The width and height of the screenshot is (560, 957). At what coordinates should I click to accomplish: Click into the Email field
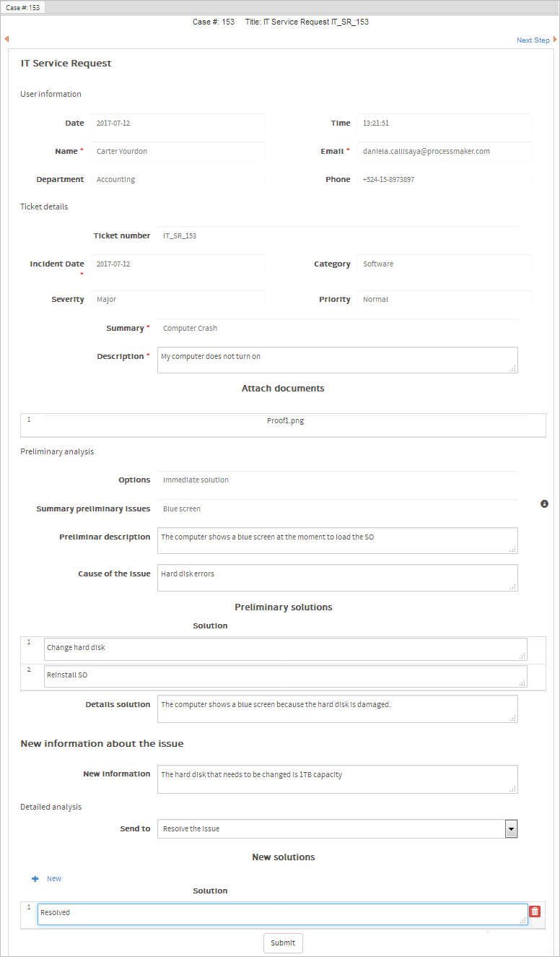coord(444,152)
